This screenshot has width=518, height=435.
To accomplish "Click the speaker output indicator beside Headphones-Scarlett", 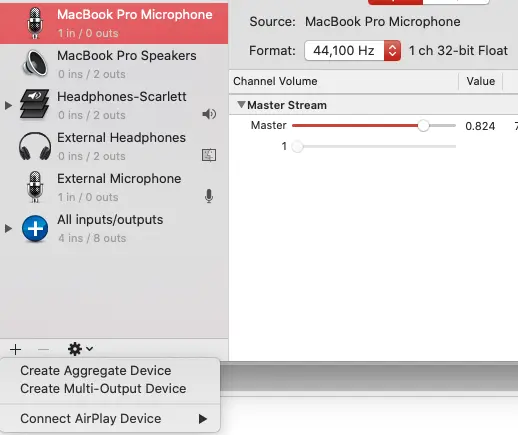I will pyautogui.click(x=209, y=114).
